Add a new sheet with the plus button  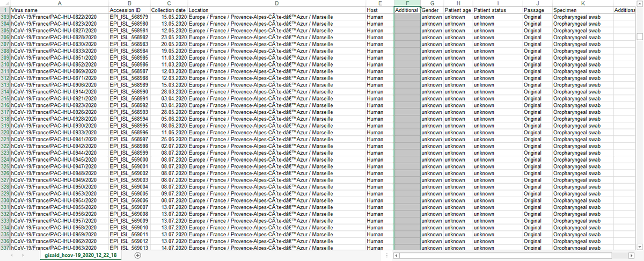(137, 256)
